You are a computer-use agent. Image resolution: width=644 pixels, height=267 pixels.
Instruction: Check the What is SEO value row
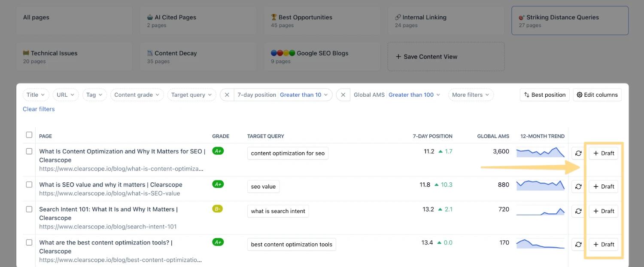tap(29, 184)
